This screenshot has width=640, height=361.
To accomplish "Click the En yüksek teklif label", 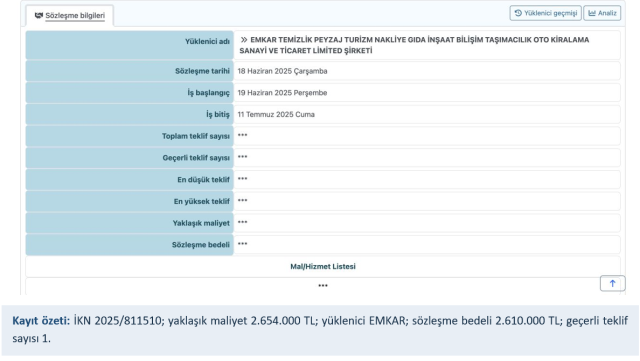I will [x=202, y=201].
